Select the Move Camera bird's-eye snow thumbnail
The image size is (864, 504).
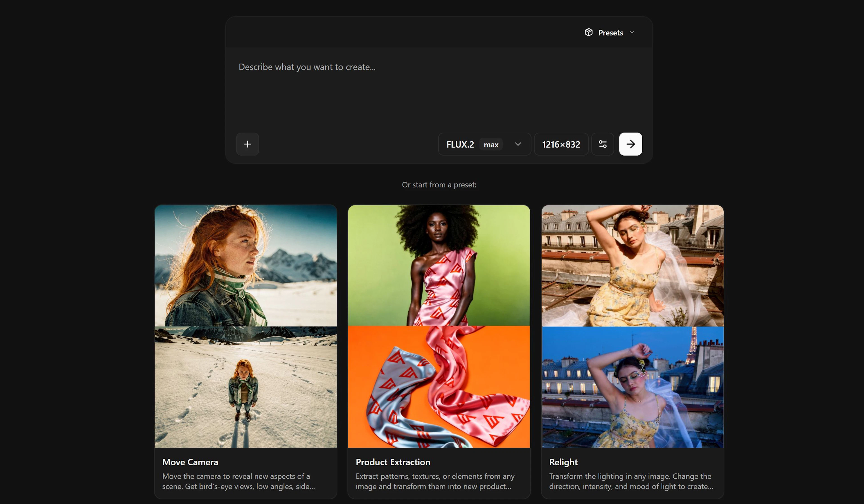click(245, 387)
